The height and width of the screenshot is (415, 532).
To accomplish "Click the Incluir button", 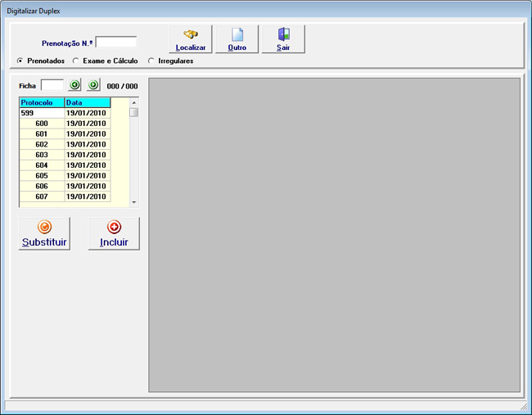I will coord(114,234).
